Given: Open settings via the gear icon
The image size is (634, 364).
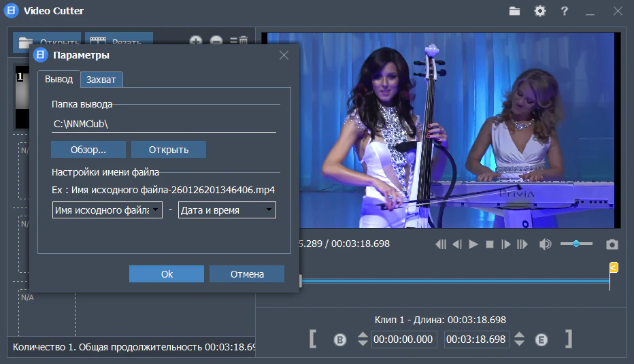Looking at the screenshot, I should tap(539, 11).
